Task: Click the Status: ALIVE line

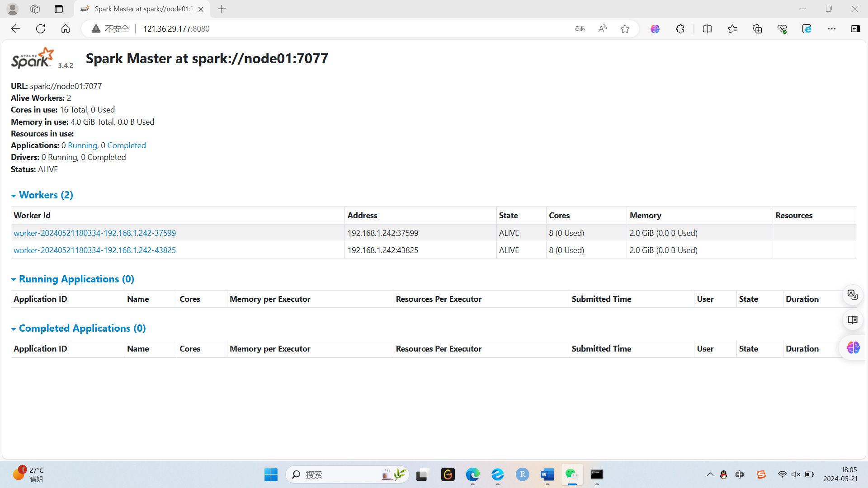Action: [34, 169]
